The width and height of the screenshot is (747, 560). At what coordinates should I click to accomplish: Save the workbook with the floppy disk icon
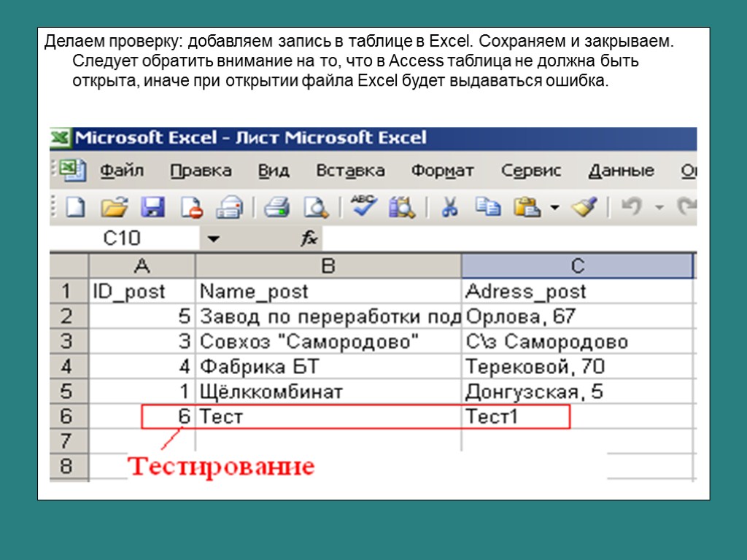(x=152, y=207)
